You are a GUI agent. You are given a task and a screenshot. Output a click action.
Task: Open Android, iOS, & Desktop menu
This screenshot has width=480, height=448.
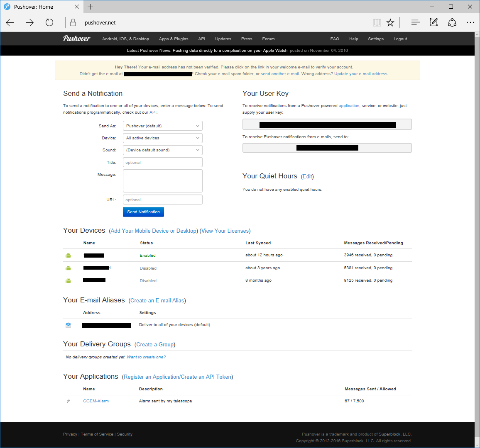coord(125,39)
